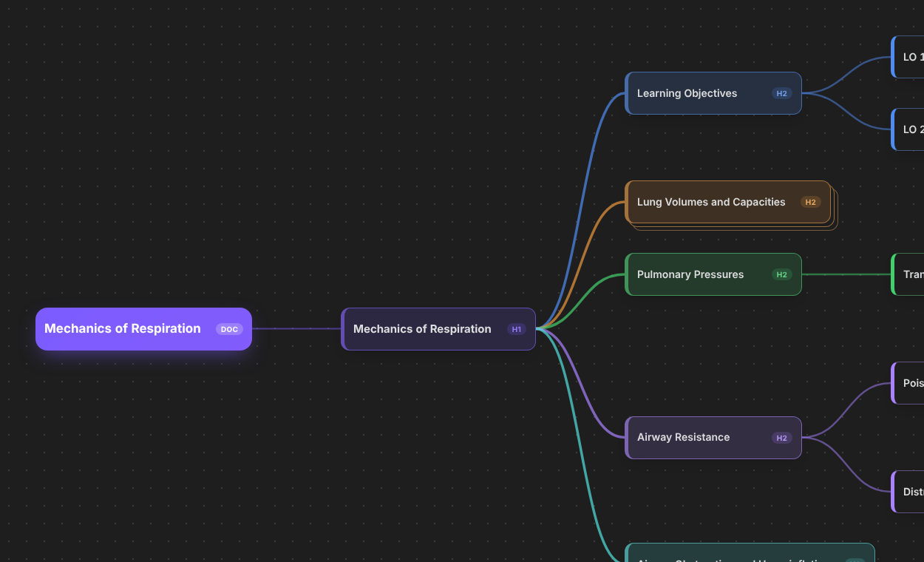The width and height of the screenshot is (924, 562).
Task: Click the LO 2 child node
Action: pos(908,129)
